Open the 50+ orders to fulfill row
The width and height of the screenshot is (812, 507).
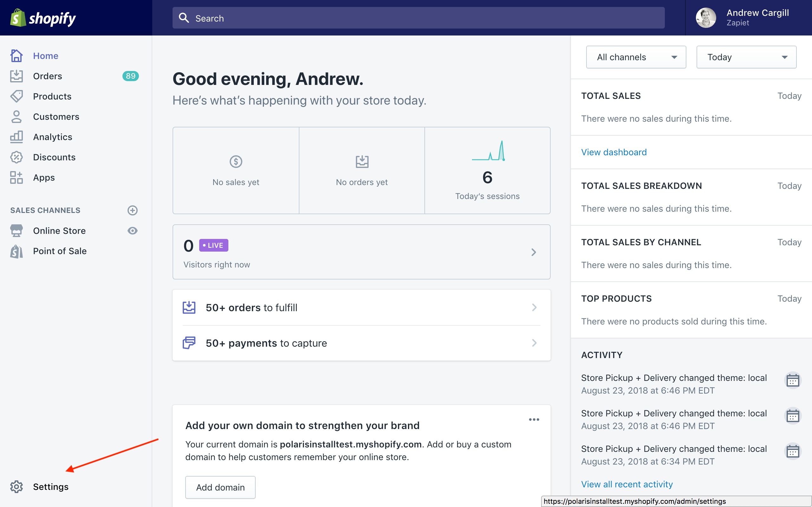pos(361,307)
